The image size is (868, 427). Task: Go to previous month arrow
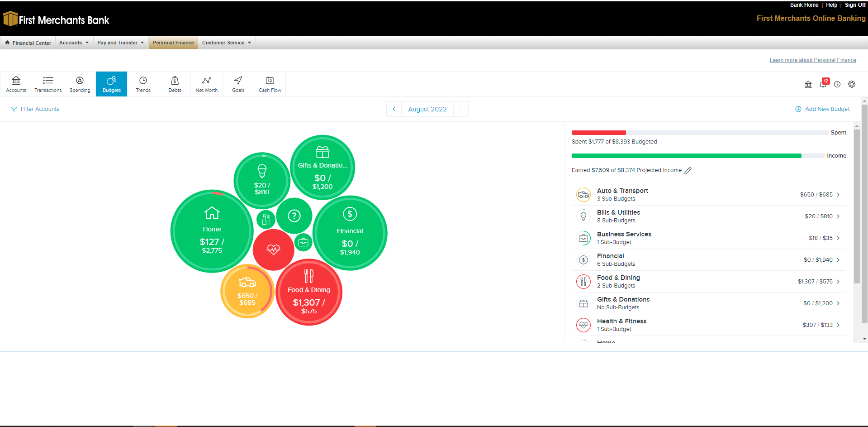point(394,109)
